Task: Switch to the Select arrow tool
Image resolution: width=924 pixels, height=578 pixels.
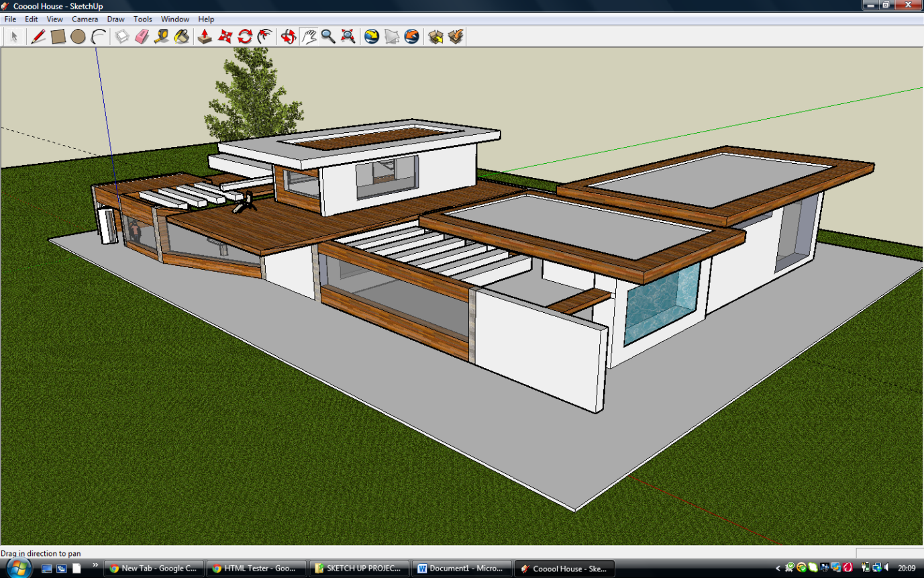Action: click(13, 37)
